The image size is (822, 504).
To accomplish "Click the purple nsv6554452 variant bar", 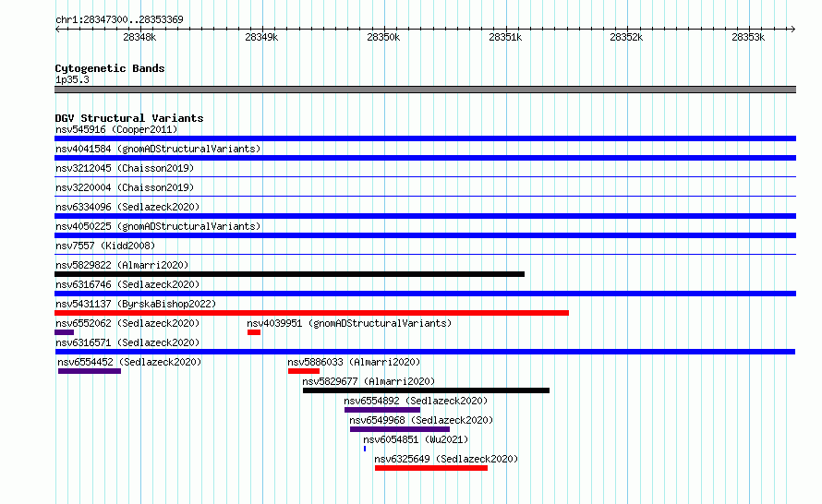I will pyautogui.click(x=90, y=371).
